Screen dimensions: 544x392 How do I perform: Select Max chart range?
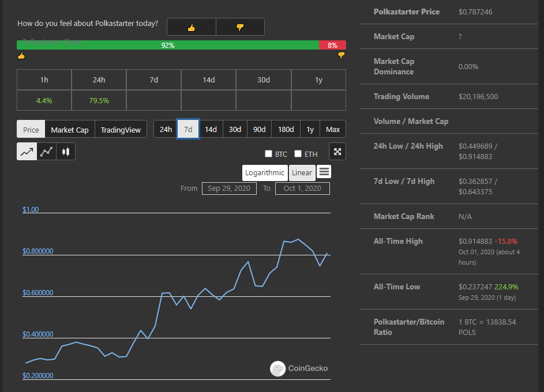pos(333,129)
